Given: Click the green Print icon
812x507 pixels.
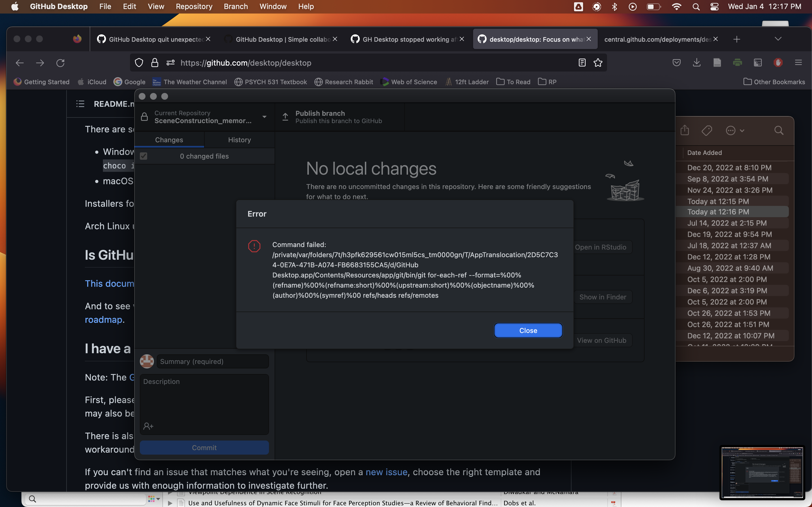Looking at the screenshot, I should 738,63.
